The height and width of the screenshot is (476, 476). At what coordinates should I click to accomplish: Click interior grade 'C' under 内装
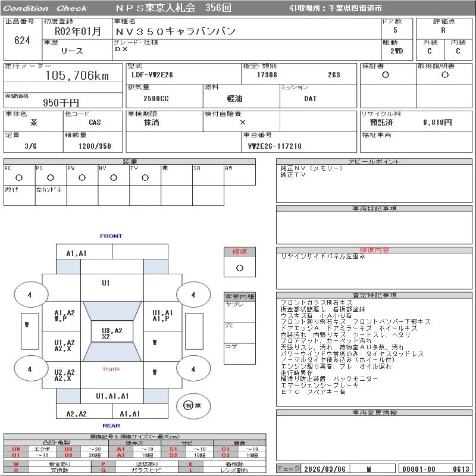tap(458, 51)
